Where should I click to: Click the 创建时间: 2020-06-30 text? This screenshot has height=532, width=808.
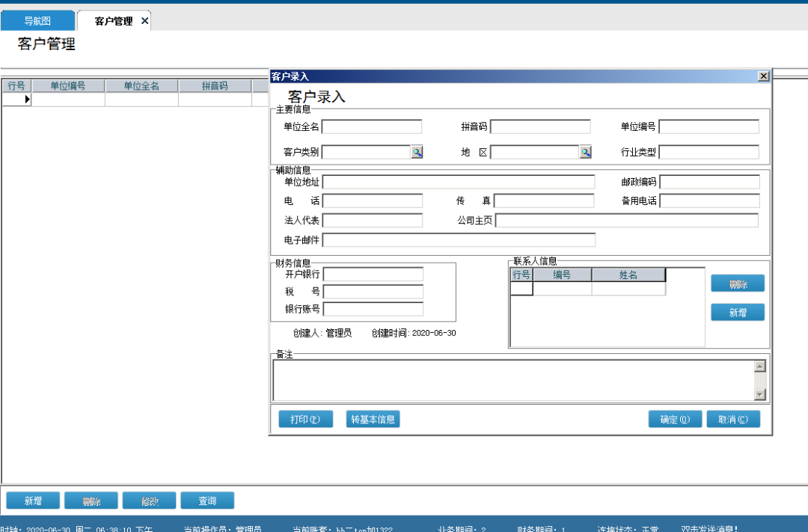click(x=414, y=333)
